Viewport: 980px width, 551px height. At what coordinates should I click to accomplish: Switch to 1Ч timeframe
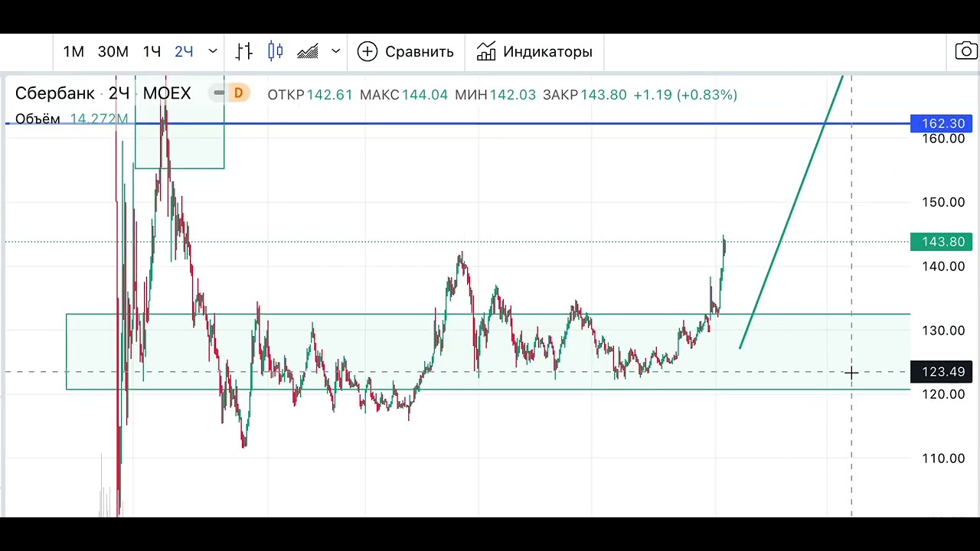click(152, 51)
